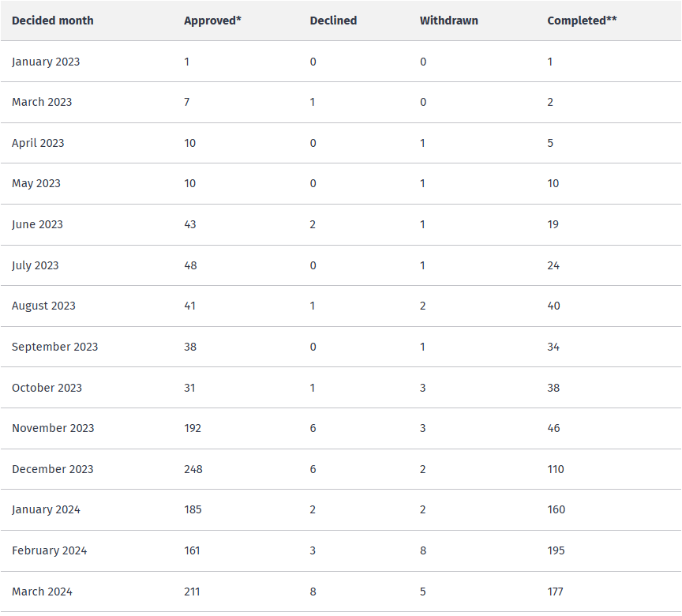The image size is (682, 616).
Task: Click the March 2023 row label
Action: (x=42, y=102)
